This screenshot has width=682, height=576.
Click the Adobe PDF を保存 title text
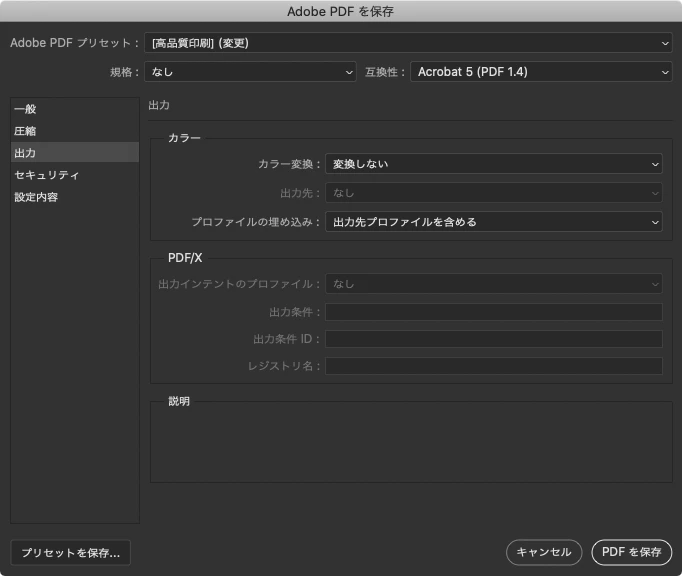(341, 11)
